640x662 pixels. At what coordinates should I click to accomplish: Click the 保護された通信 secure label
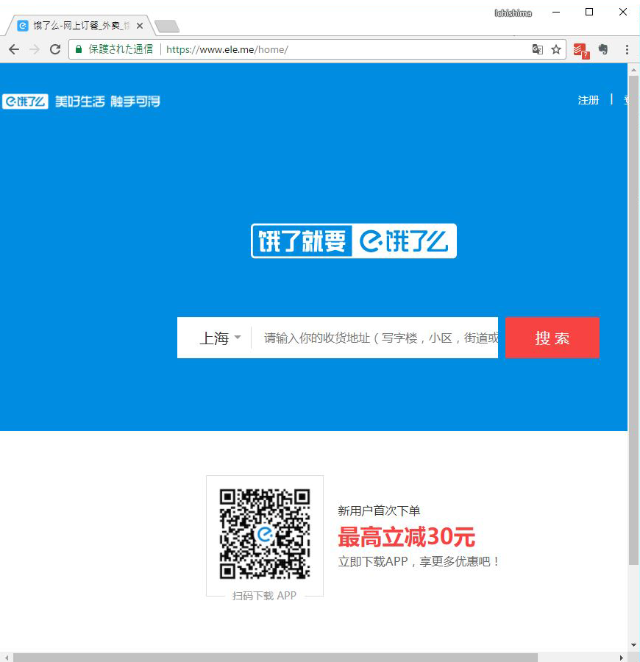121,49
